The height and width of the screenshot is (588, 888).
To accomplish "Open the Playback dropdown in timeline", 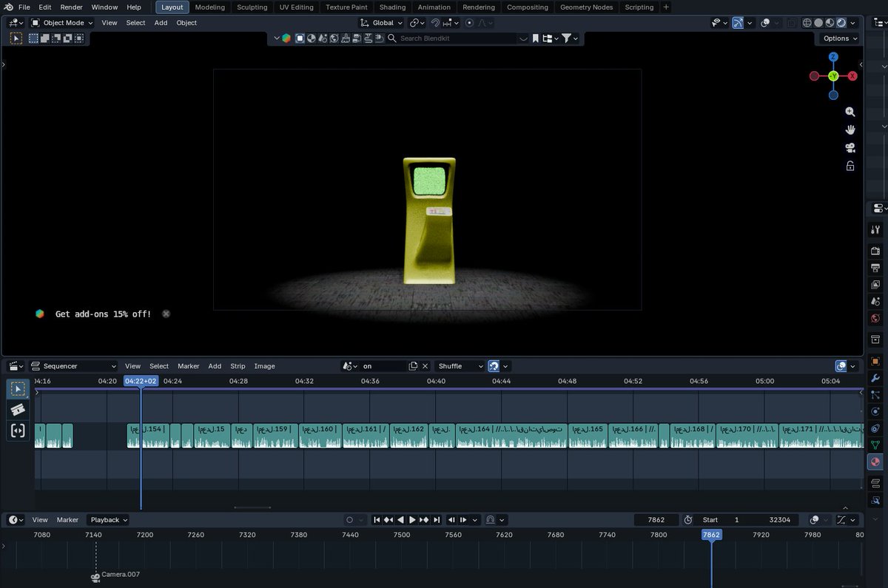I will pos(108,520).
